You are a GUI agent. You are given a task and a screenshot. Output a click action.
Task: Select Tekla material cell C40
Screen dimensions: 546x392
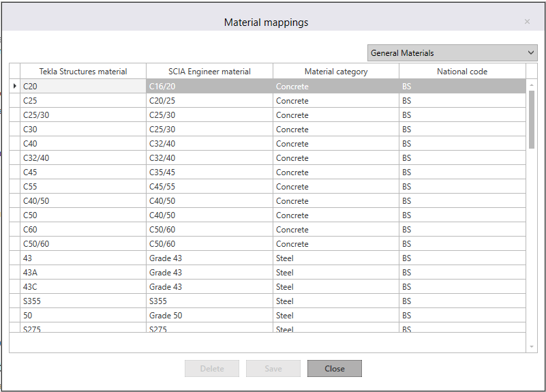83,143
